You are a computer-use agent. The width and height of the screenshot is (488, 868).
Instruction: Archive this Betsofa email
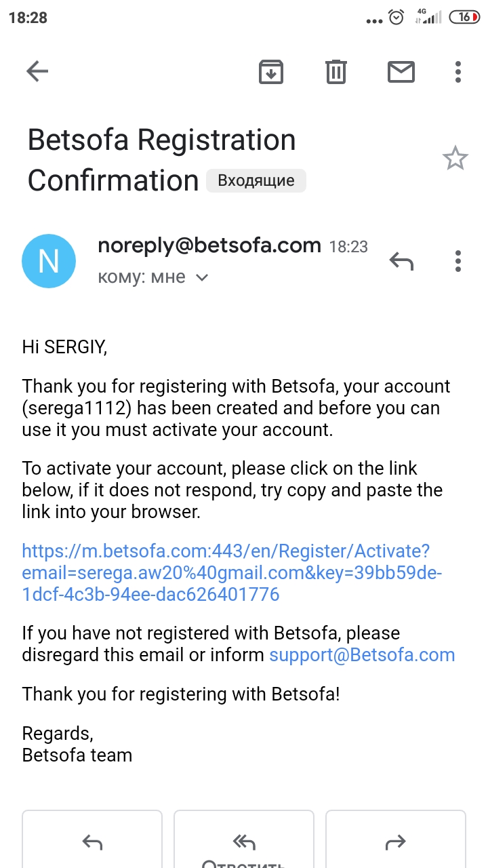(x=271, y=71)
